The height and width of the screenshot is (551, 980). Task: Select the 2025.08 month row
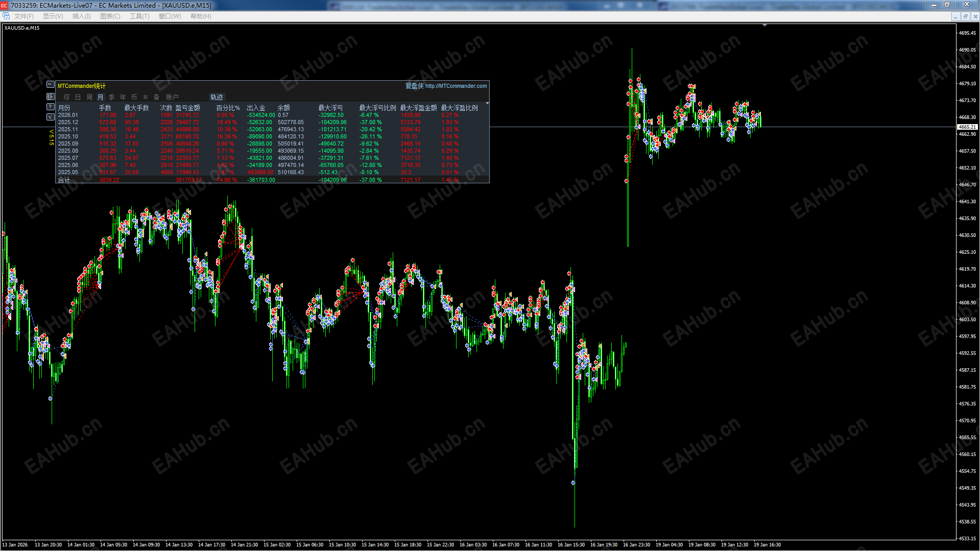(x=272, y=151)
